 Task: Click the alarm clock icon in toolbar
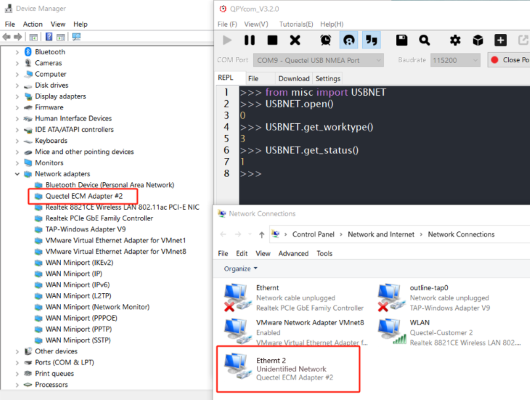[326, 40]
